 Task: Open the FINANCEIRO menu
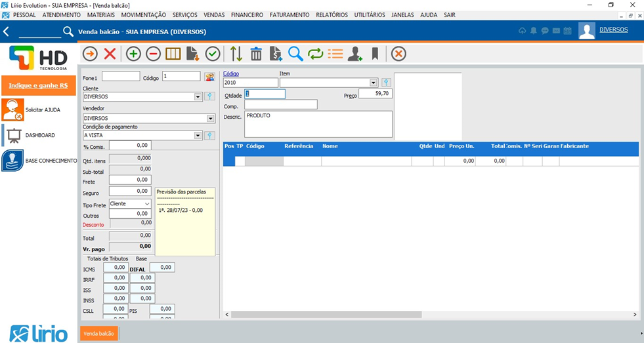click(x=247, y=14)
